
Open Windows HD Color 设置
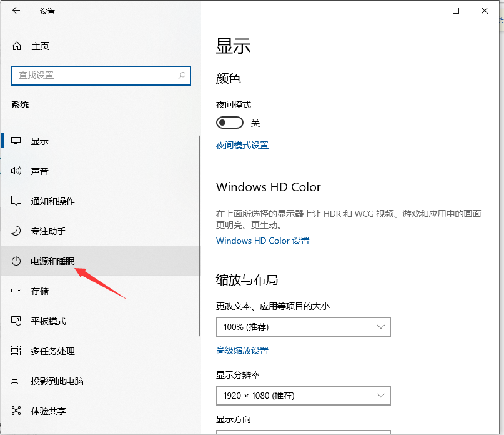coord(262,240)
